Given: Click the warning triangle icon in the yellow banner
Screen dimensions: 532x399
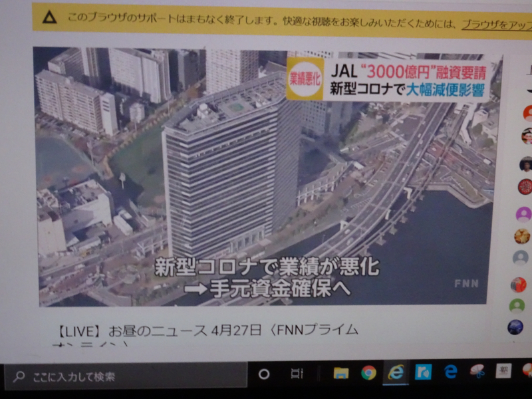Looking at the screenshot, I should (x=49, y=17).
